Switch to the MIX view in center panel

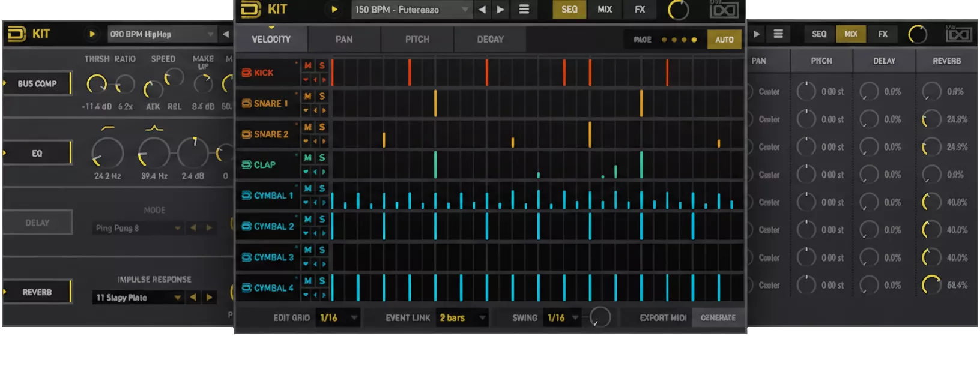[605, 10]
